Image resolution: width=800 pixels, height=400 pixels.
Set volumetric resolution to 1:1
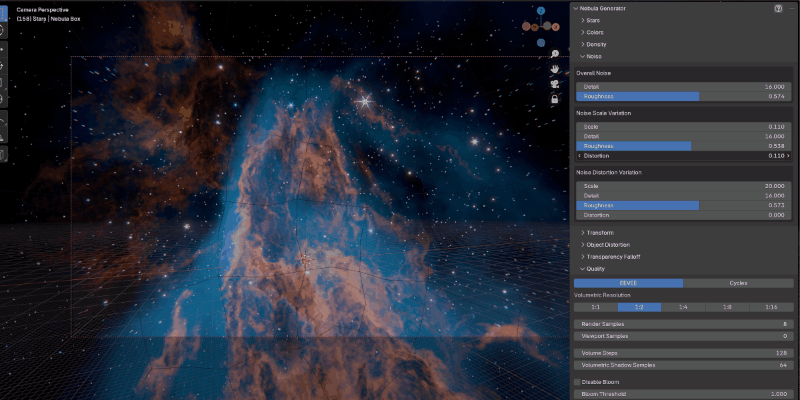click(x=595, y=307)
